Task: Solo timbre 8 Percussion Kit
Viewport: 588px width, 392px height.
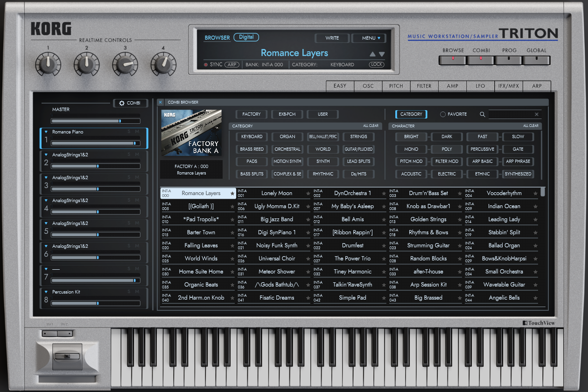Action: (x=129, y=292)
